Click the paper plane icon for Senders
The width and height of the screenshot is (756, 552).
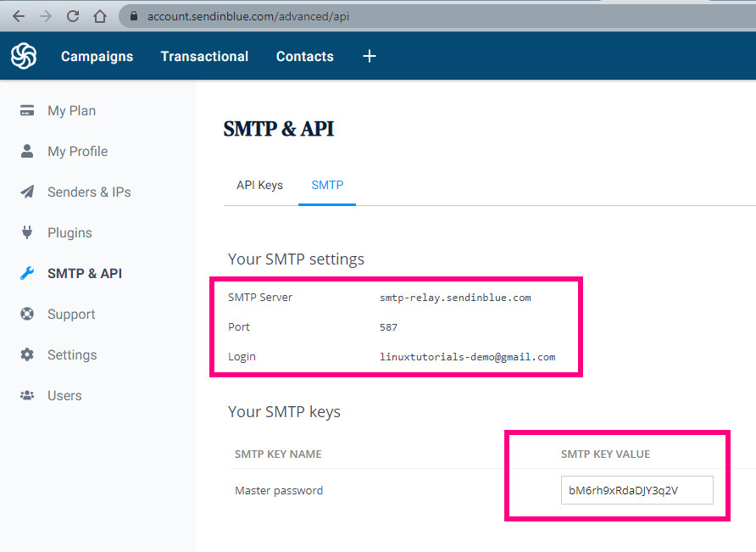pos(27,192)
